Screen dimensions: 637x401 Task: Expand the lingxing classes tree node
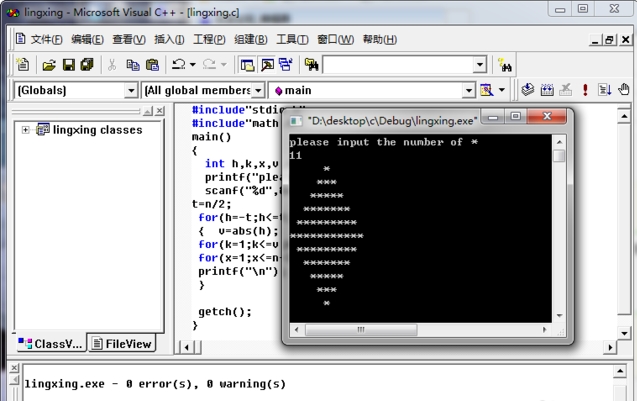click(26, 130)
